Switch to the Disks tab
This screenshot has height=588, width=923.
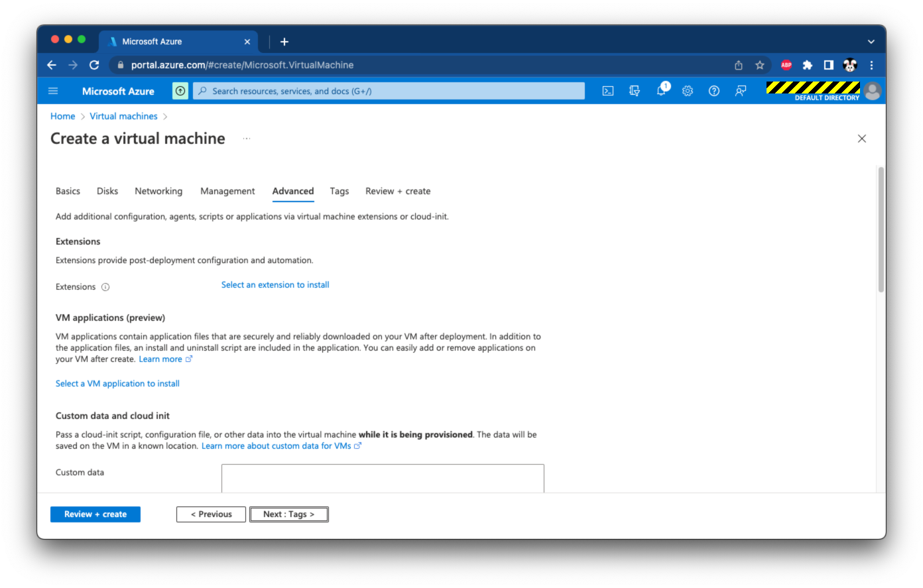pyautogui.click(x=107, y=191)
